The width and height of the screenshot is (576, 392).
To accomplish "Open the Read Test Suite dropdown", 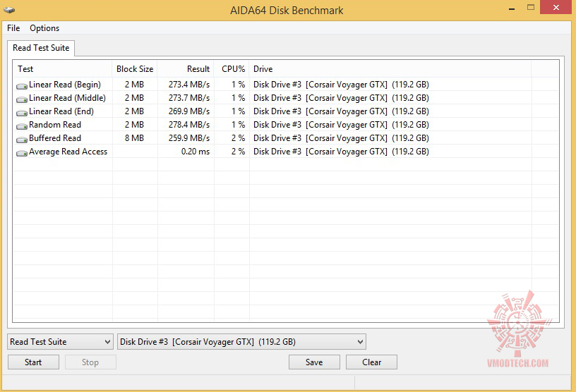I will [60, 342].
